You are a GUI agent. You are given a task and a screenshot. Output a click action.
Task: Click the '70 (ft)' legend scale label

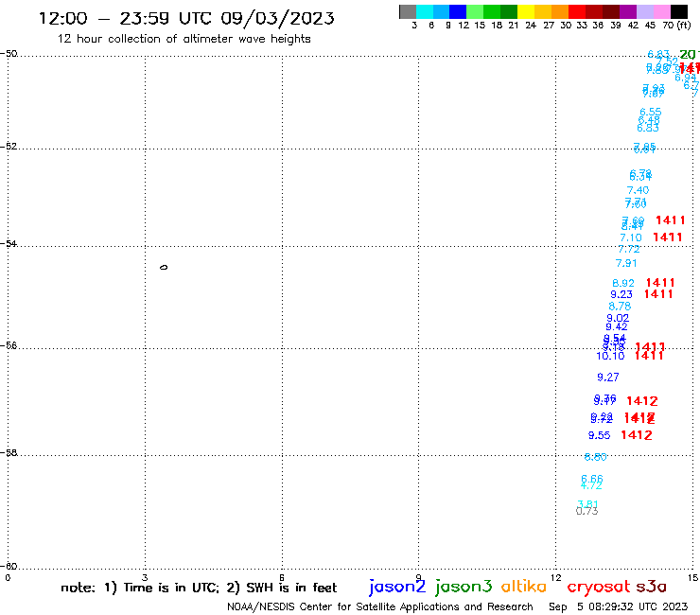point(676,25)
